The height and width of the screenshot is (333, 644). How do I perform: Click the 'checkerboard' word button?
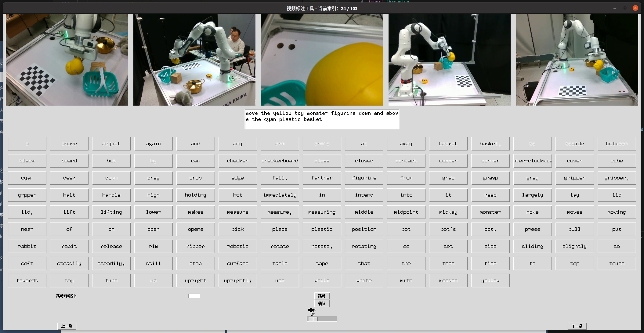click(x=280, y=161)
